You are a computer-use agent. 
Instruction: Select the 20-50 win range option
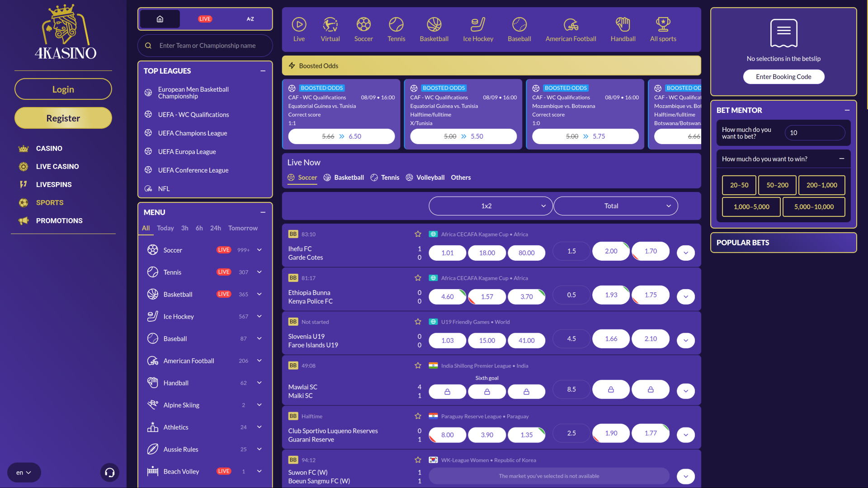(739, 185)
